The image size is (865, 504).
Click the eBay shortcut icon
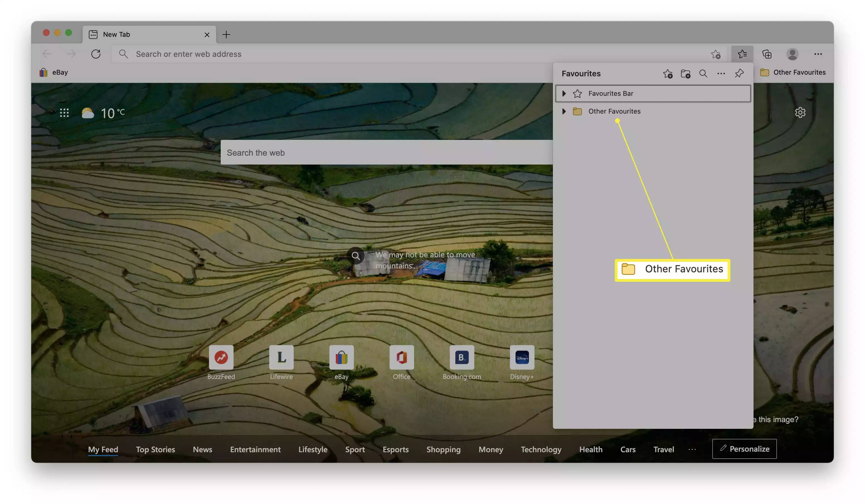tap(341, 358)
